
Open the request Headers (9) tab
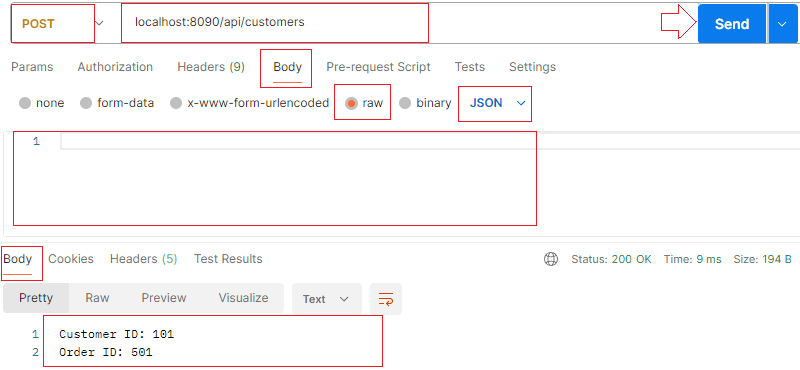pyautogui.click(x=211, y=67)
